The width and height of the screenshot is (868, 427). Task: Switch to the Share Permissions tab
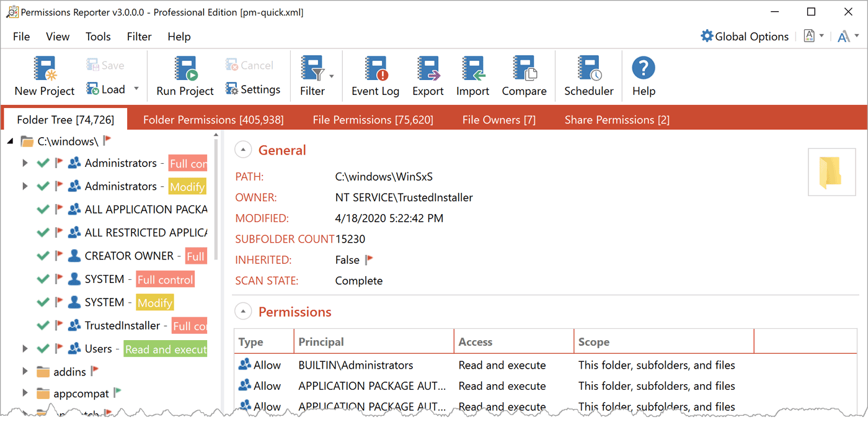tap(617, 120)
